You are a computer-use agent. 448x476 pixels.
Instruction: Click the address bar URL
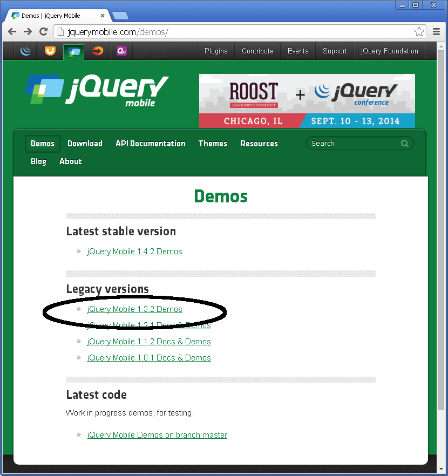(x=118, y=32)
